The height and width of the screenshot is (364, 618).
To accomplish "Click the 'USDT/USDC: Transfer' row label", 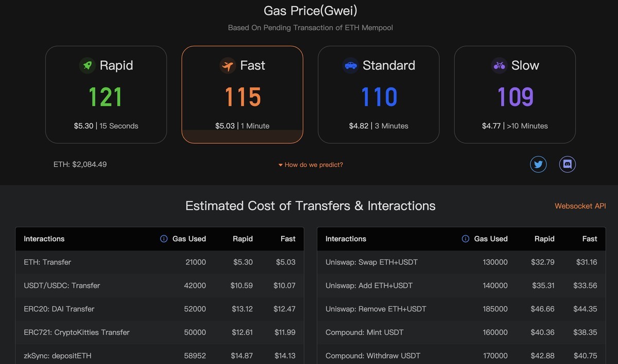I will click(62, 286).
